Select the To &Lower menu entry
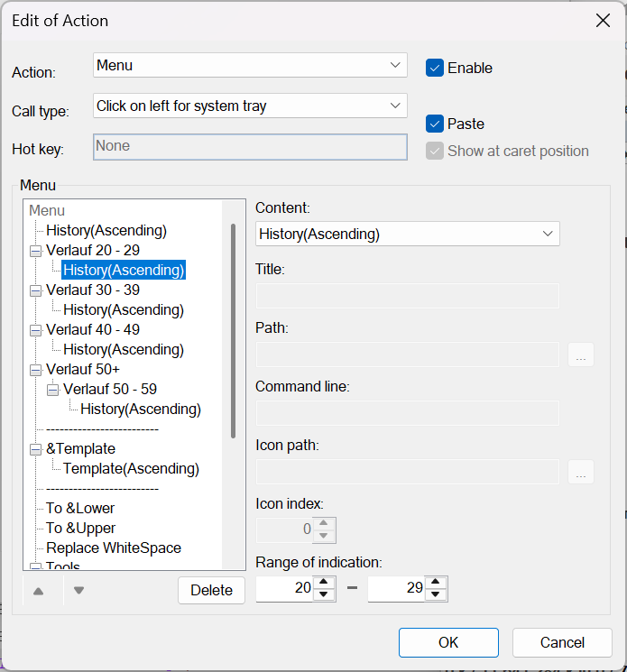The width and height of the screenshot is (627, 672). click(x=80, y=509)
